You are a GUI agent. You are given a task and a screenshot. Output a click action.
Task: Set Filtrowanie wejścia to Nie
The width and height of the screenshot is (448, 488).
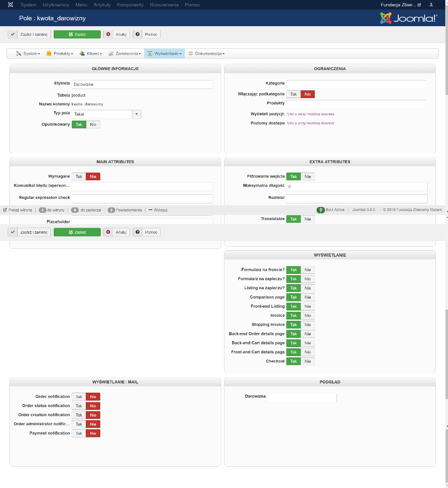308,177
